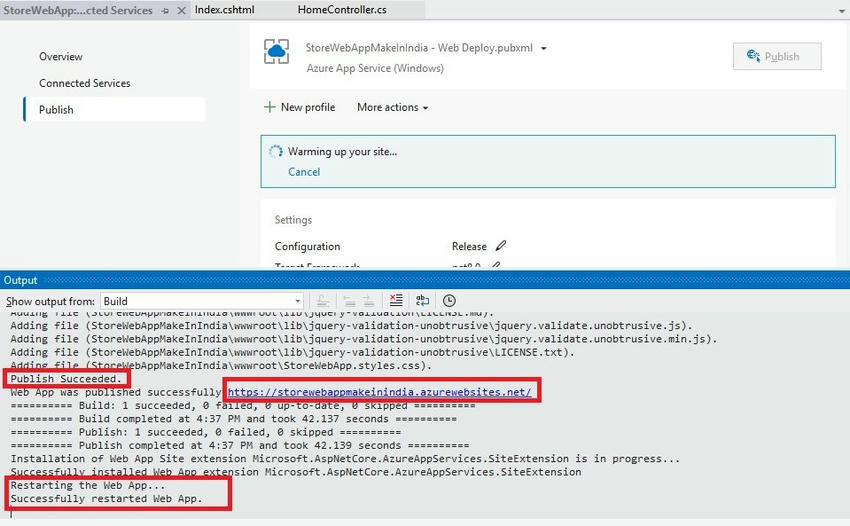850x526 pixels.
Task: Select the StoreWebApp Connected Services tab
Action: click(78, 10)
